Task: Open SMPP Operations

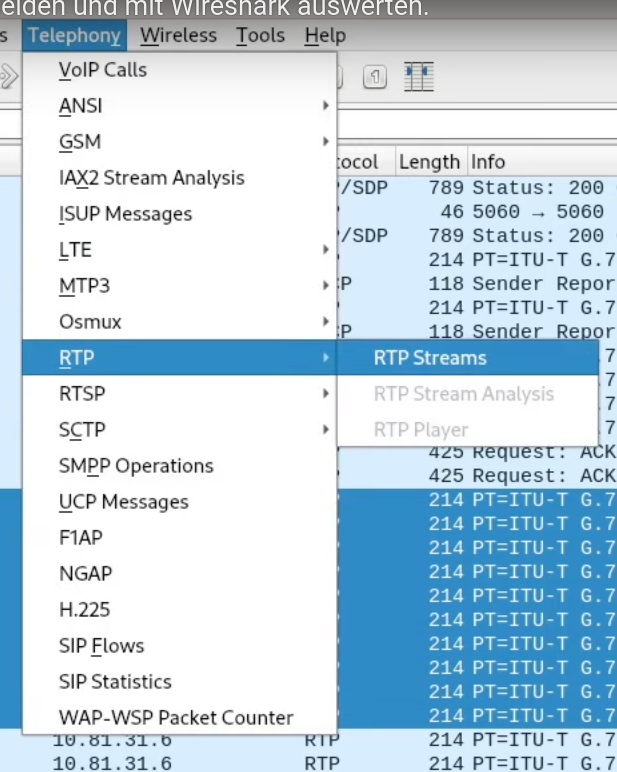Action: point(180,465)
